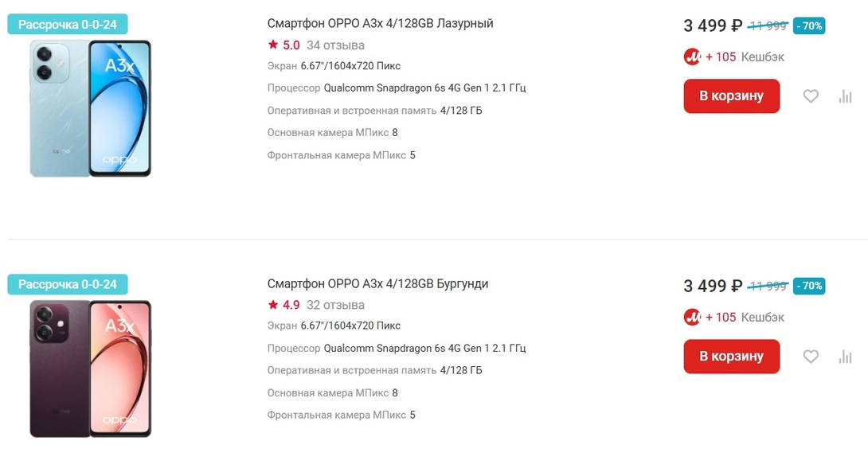View the 32 отзыва reviews
Viewport: 868px width, 472px height.
335,305
